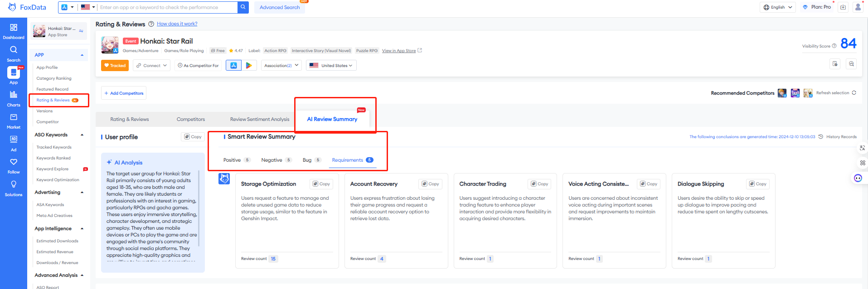
Task: Open the store selector dropdown in search bar
Action: pyautogui.click(x=68, y=7)
